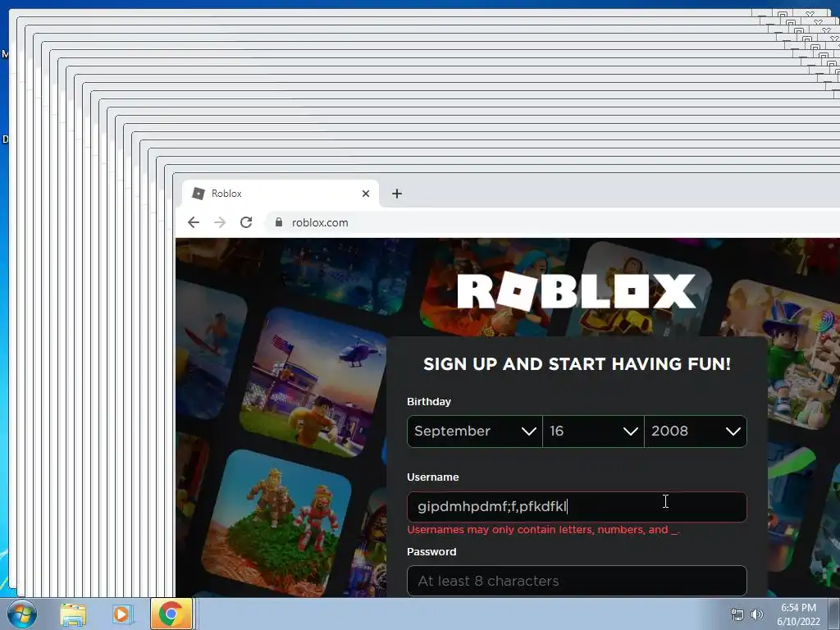The height and width of the screenshot is (630, 840).
Task: Open the birthday year dropdown showing 2008
Action: coord(696,431)
